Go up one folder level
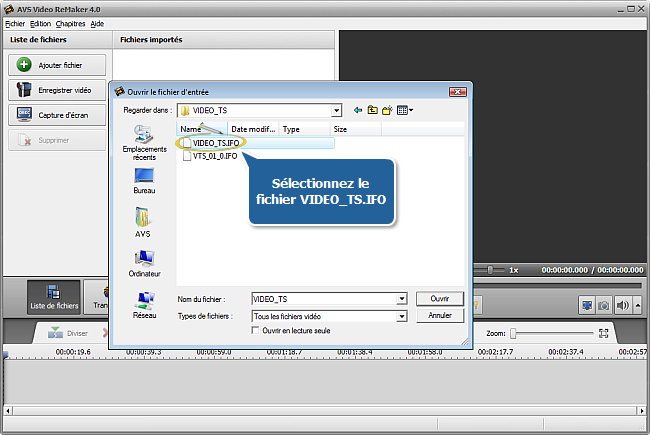 372,110
